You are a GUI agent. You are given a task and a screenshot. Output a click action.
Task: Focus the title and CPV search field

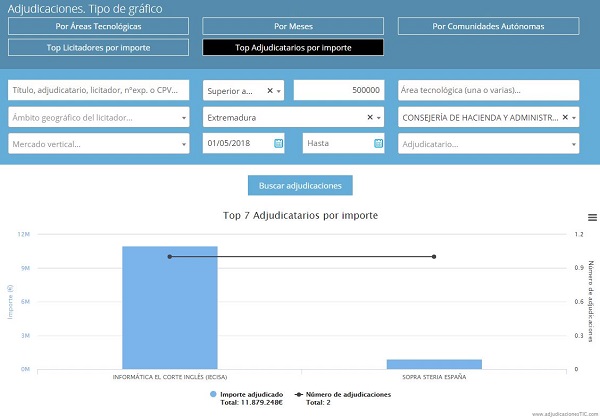[98, 91]
